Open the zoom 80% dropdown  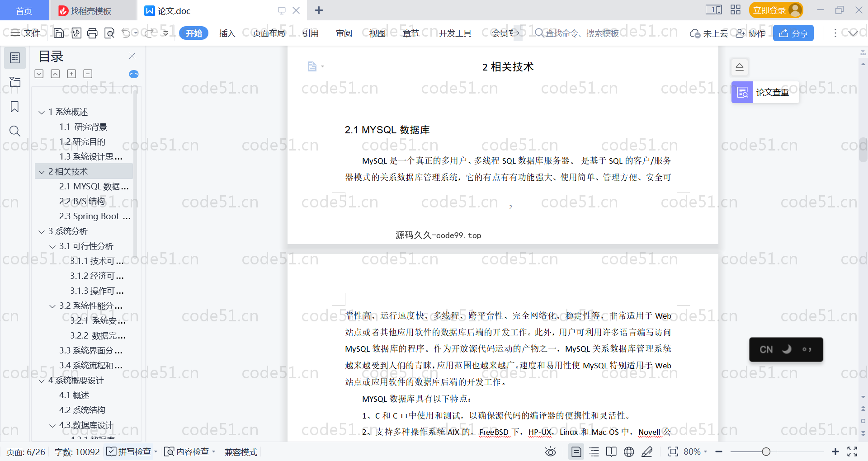(706, 452)
